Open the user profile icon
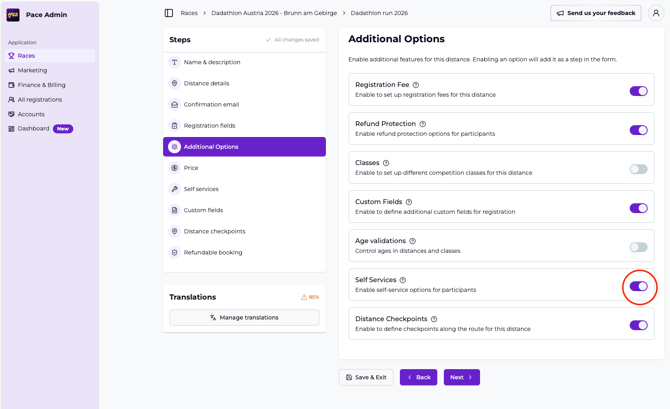 656,13
